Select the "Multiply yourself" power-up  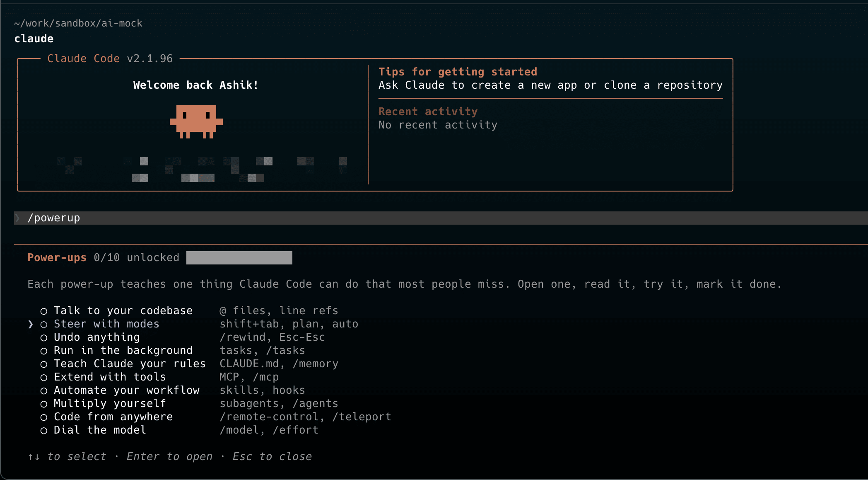(110, 403)
